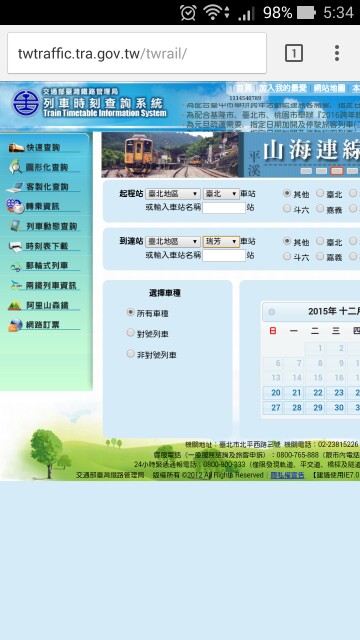Open the browser tab switcher showing 1
Viewport: 360px width, 640px height.
point(294,53)
